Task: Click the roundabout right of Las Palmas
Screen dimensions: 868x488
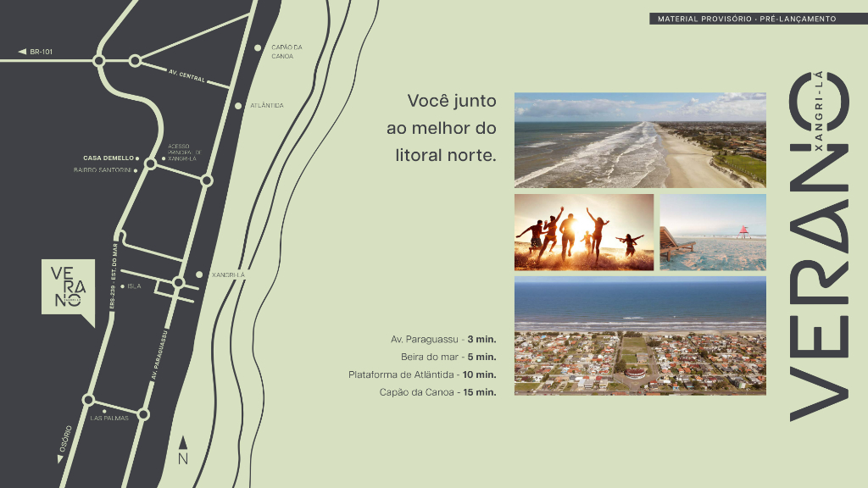Action: [143, 414]
